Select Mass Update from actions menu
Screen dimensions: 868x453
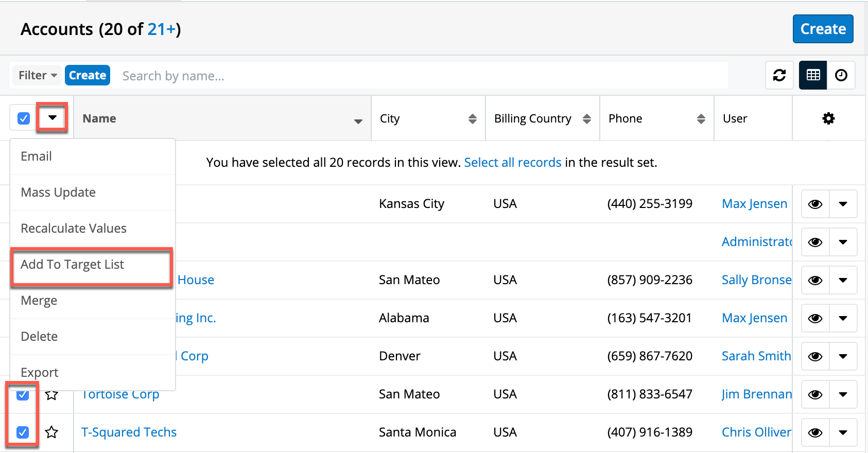(58, 193)
